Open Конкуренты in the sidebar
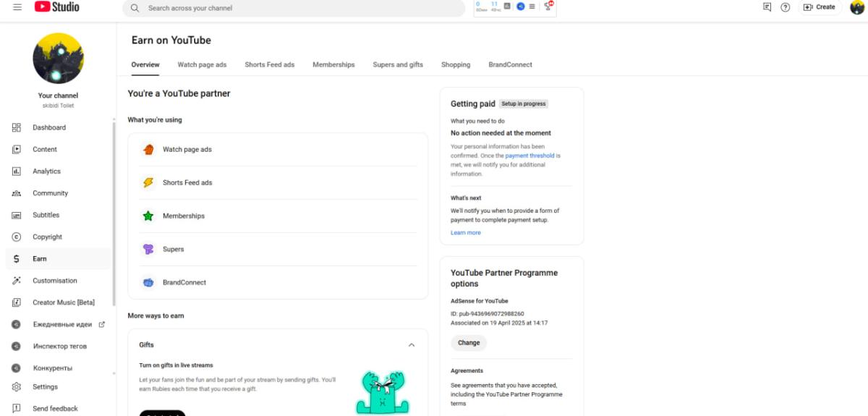 [58, 368]
